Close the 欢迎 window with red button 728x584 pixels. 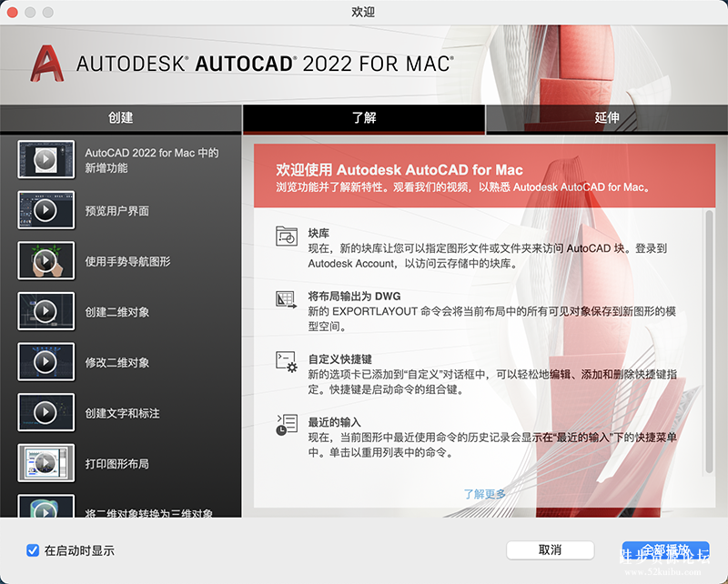coord(13,13)
